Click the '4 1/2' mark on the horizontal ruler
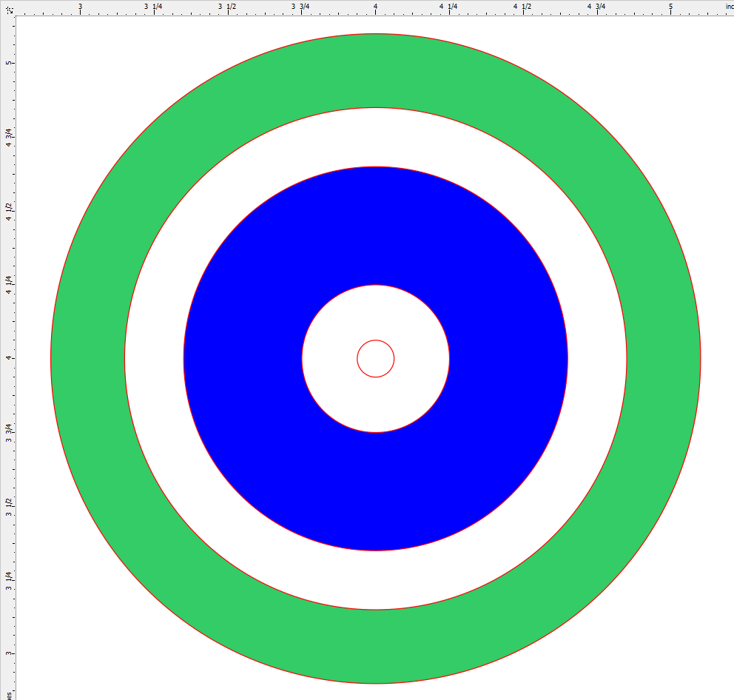Screen dimensions: 734x700 point(523,7)
